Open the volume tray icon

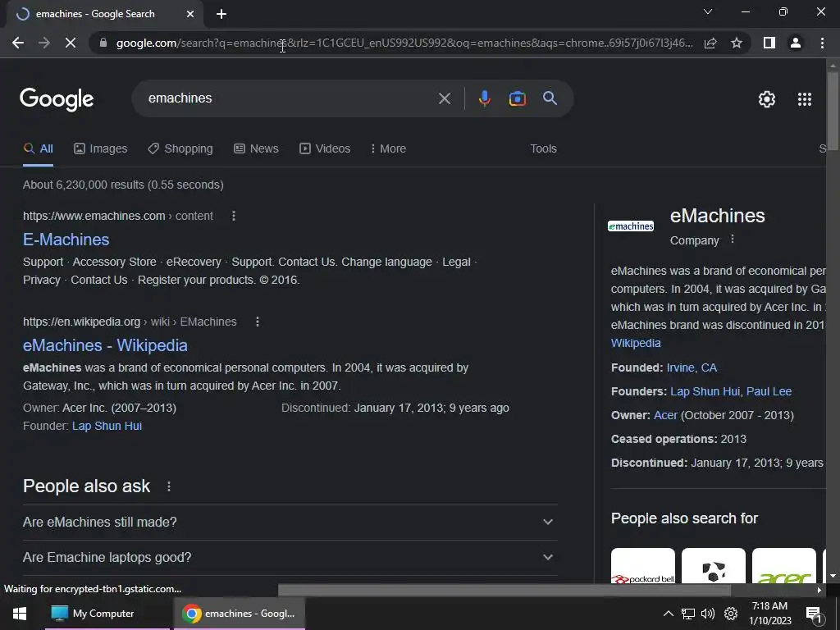click(x=708, y=614)
